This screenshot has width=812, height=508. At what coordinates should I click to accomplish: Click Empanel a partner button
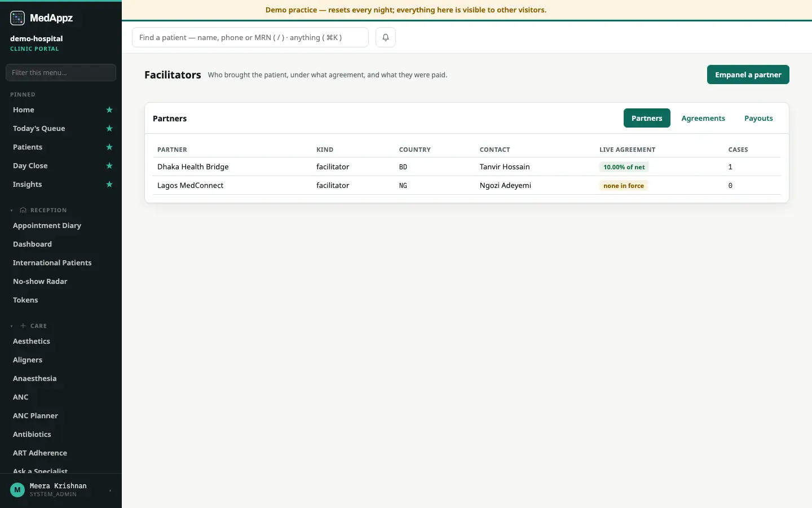click(748, 75)
